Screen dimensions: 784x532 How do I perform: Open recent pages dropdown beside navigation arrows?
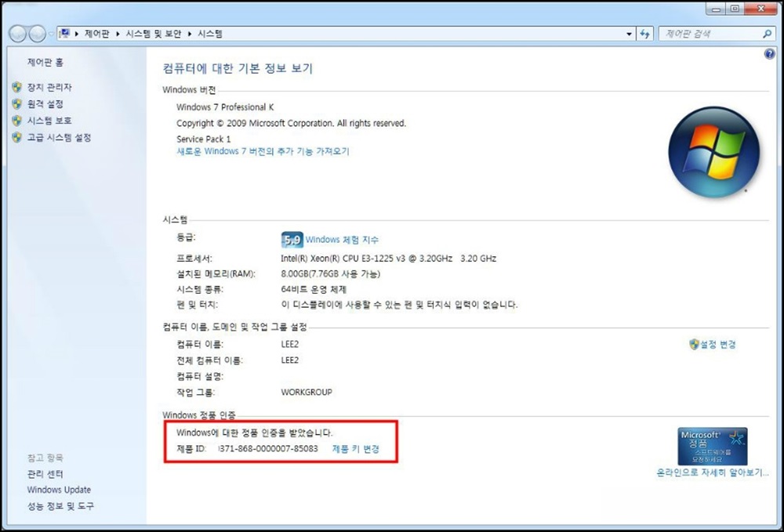coord(51,34)
